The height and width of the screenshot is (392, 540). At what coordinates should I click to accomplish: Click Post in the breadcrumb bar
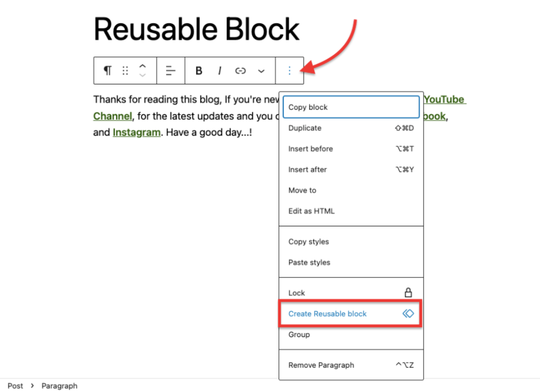(x=15, y=386)
